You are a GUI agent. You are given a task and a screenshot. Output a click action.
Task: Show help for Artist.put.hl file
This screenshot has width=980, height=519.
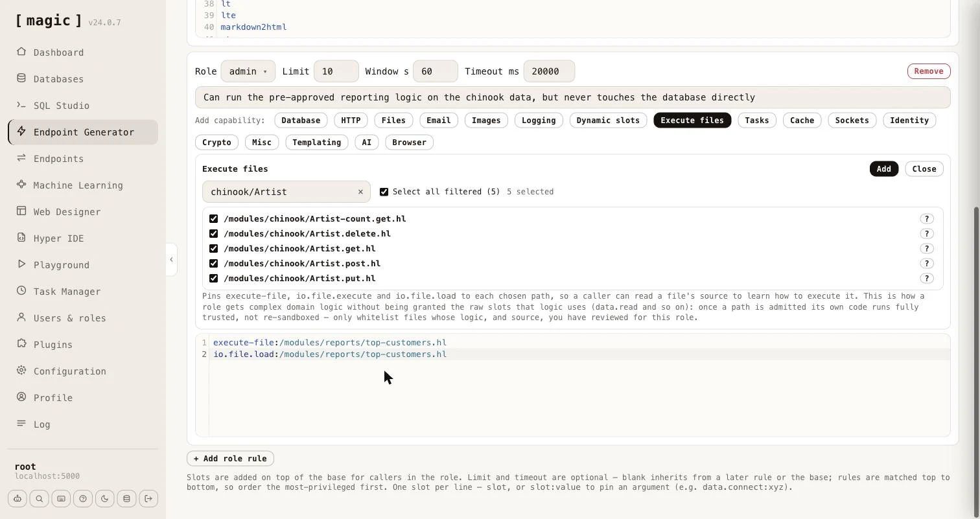(x=926, y=279)
